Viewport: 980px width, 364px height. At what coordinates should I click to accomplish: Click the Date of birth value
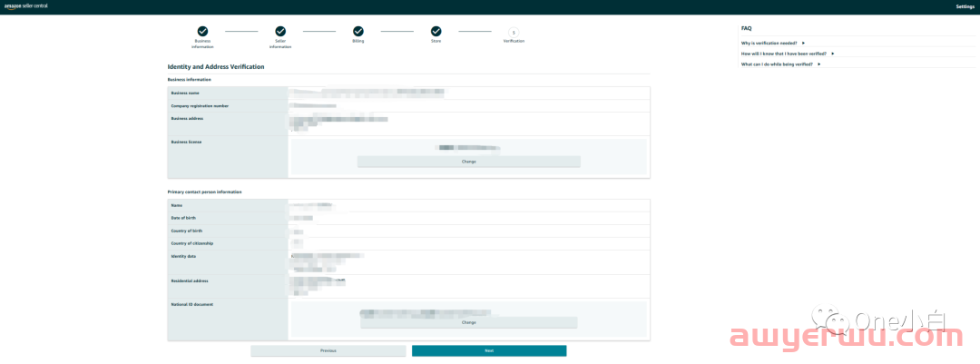click(302, 218)
